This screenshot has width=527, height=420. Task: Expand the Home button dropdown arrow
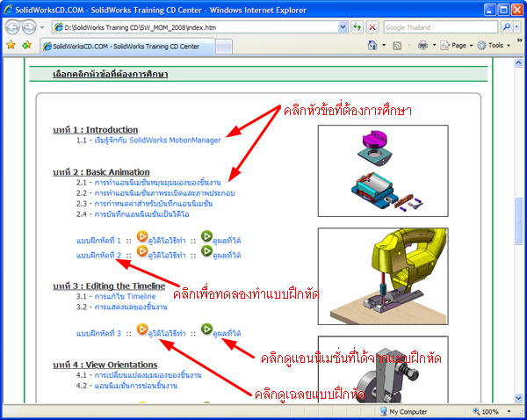pos(384,45)
